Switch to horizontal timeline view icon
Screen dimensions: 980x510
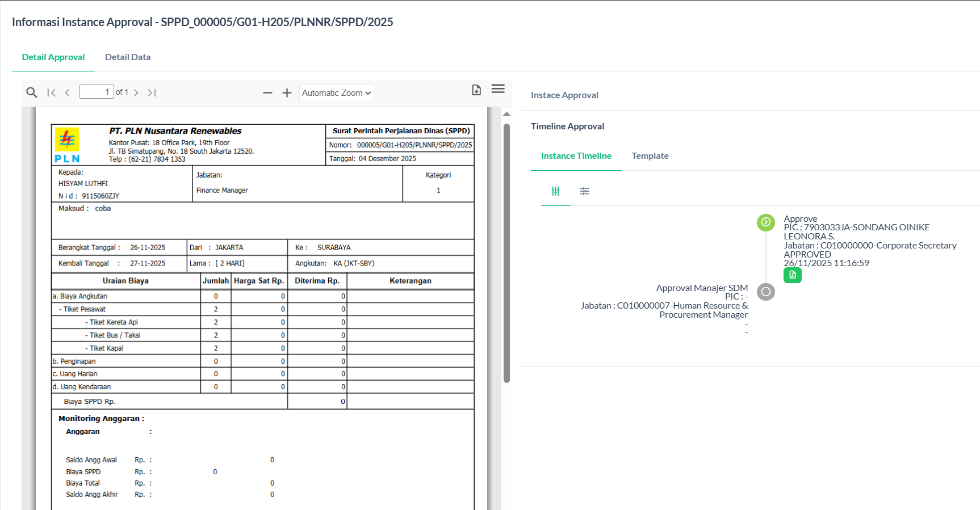584,191
